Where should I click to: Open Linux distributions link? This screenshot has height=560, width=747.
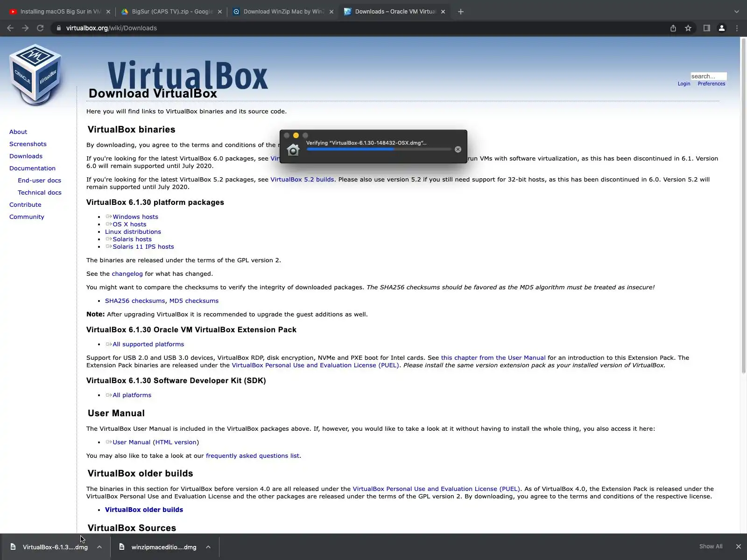click(x=133, y=232)
